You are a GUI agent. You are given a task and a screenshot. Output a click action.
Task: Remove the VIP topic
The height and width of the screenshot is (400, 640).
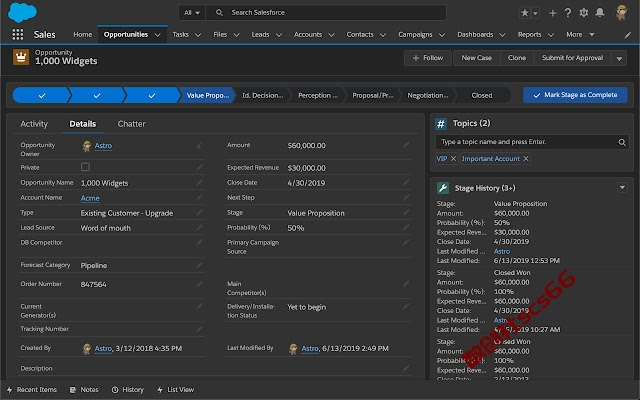(x=453, y=159)
